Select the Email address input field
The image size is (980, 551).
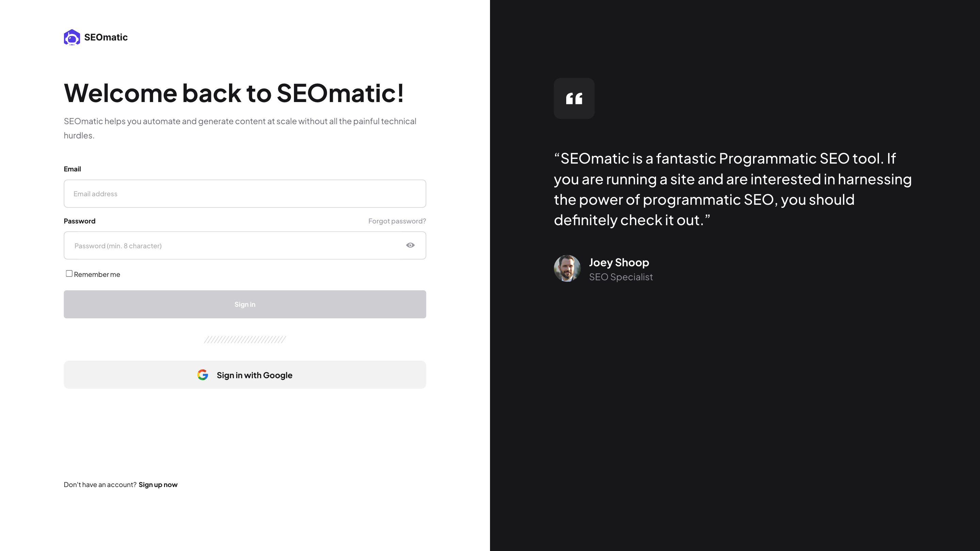click(x=245, y=194)
